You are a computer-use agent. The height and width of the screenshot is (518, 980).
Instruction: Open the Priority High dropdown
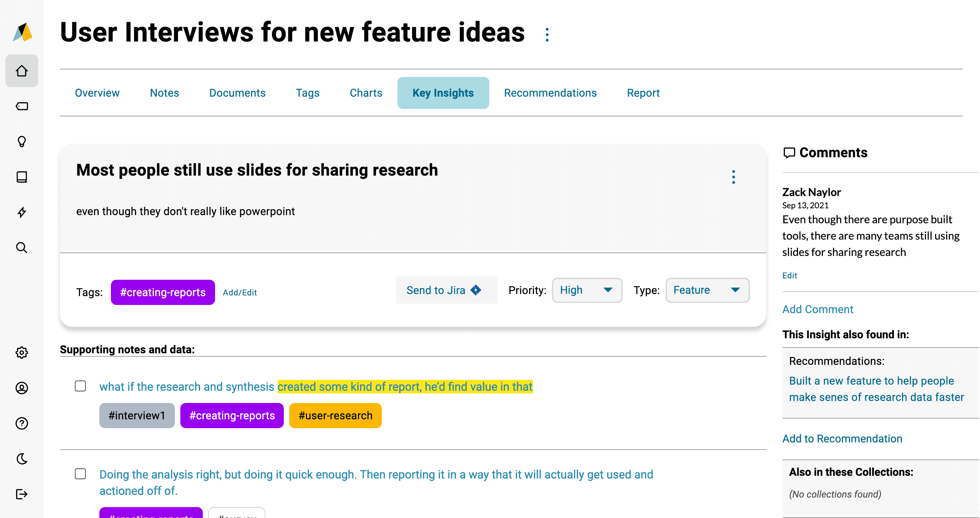[x=587, y=290]
